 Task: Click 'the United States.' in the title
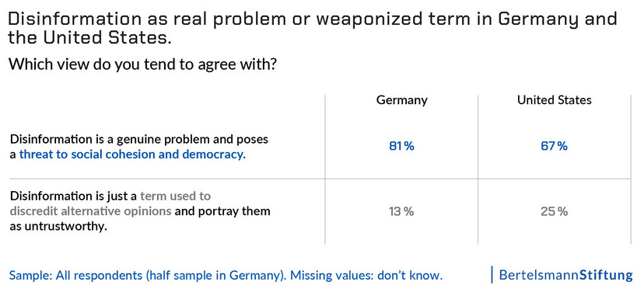(x=89, y=38)
